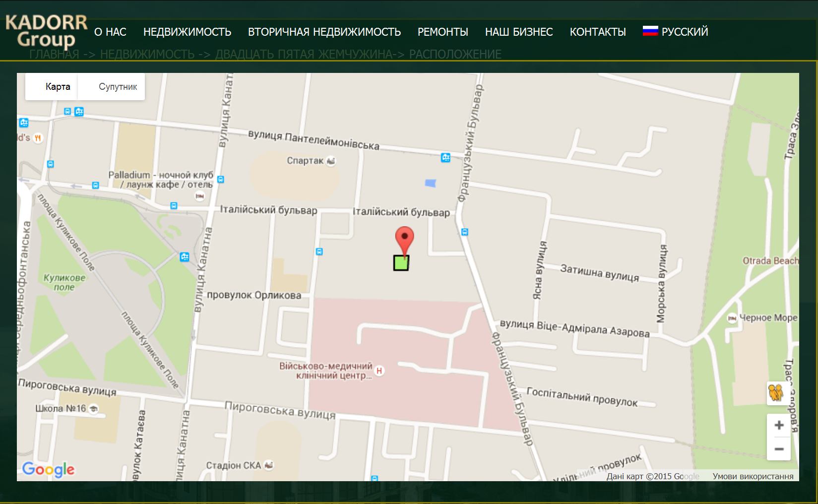This screenshot has width=818, height=504.
Task: Click transit stop on Французький бульвар below Італійський
Action: 465,232
